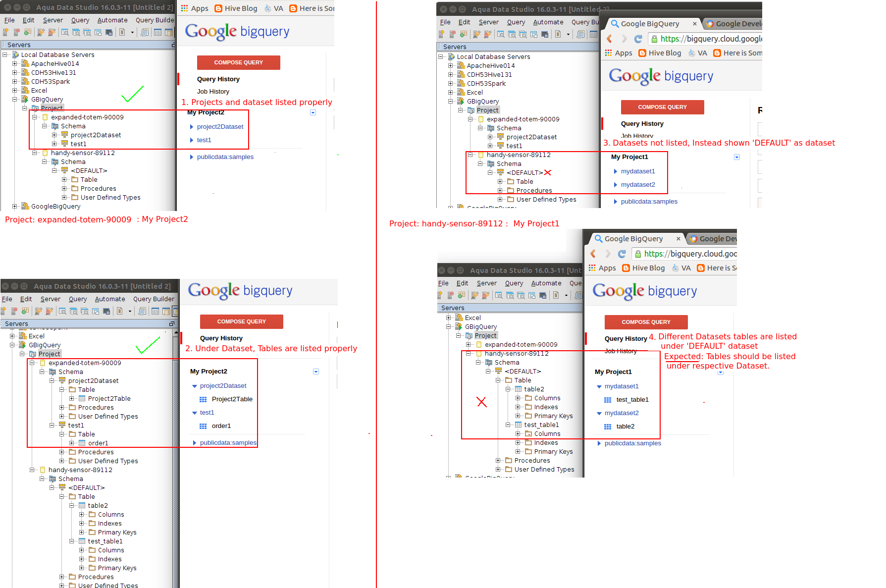The width and height of the screenshot is (886, 588).
Task: Click COMPOSE QUERY button in bottom-left screenshot
Action: [242, 321]
